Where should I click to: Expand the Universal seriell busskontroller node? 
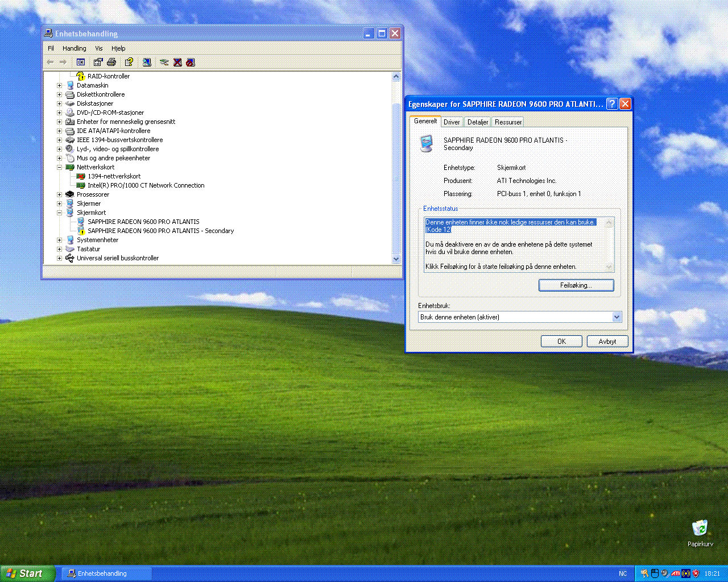[x=59, y=258]
